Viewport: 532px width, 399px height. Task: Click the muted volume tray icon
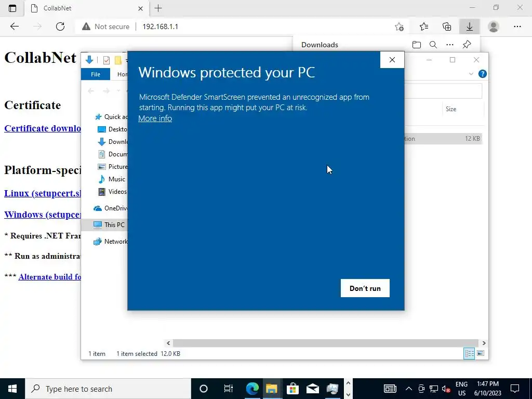(x=446, y=389)
